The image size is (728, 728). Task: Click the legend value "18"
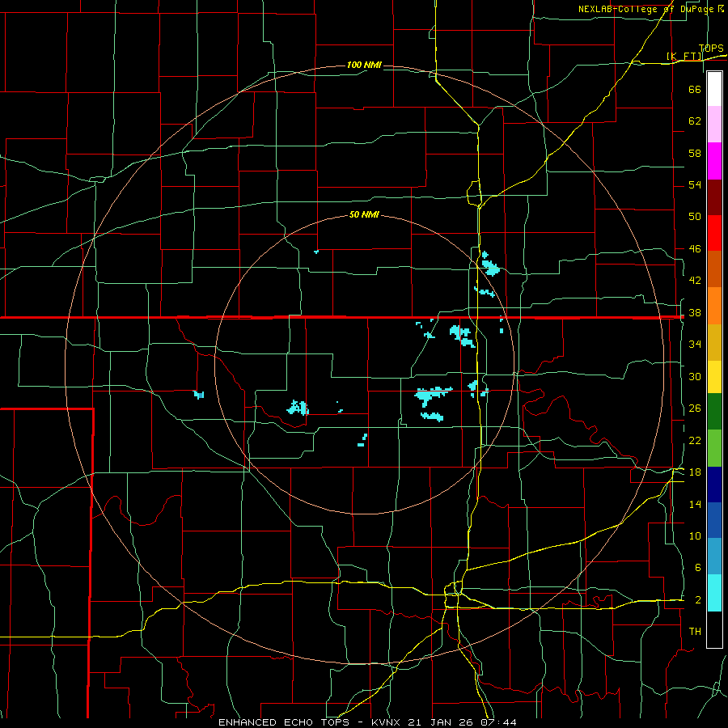point(695,472)
